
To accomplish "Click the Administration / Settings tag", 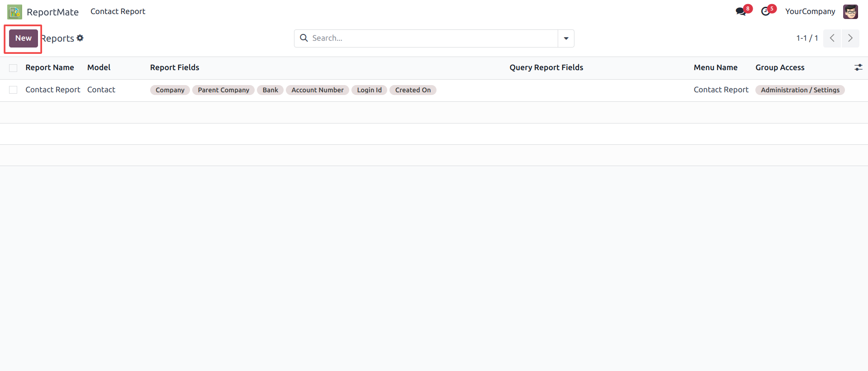I will pos(800,90).
